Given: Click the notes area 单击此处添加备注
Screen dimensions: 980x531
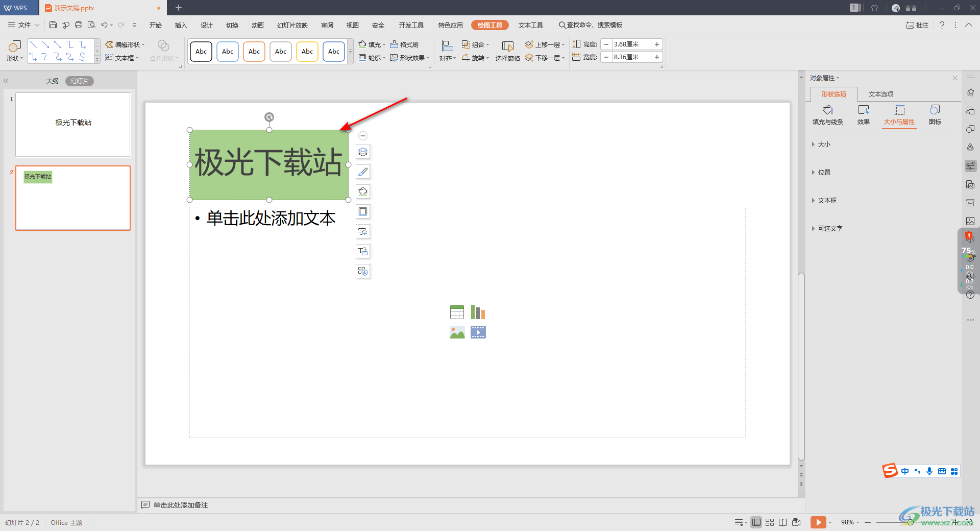Looking at the screenshot, I should coord(181,505).
